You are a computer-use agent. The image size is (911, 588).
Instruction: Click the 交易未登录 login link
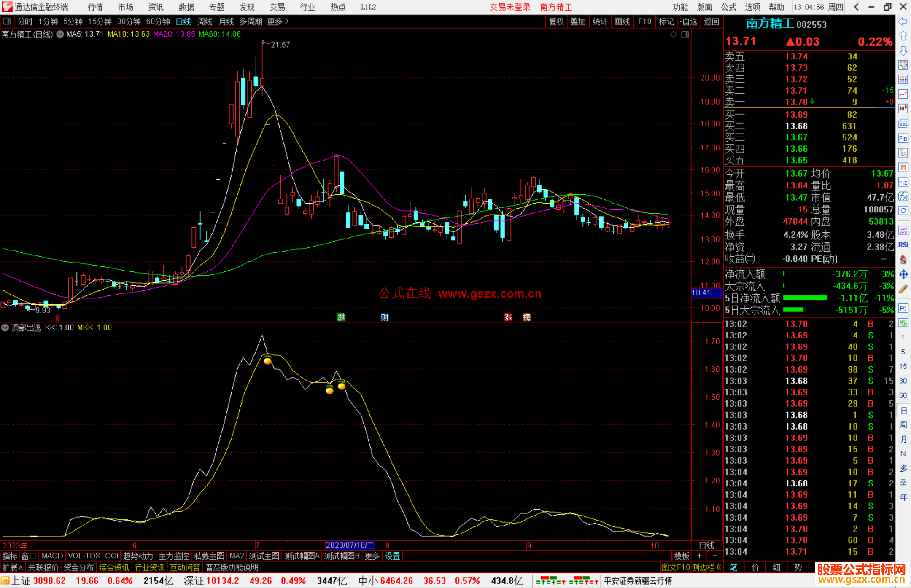(509, 7)
